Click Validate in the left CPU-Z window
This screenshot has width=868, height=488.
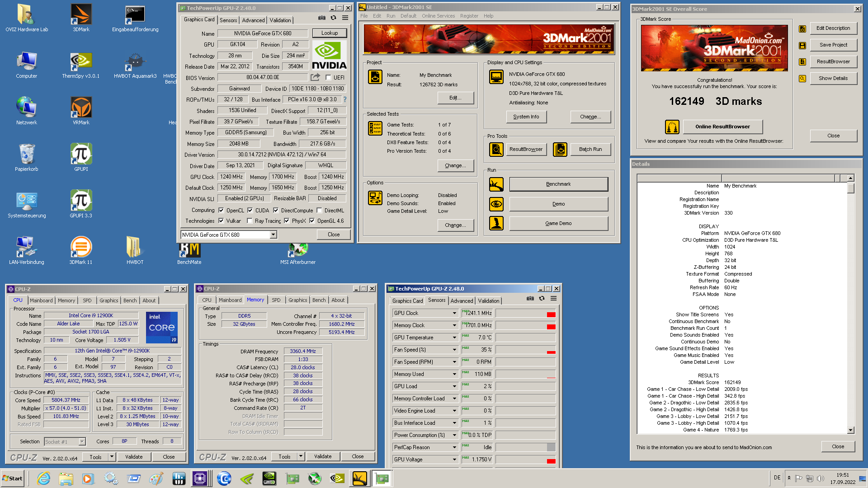[x=134, y=457]
